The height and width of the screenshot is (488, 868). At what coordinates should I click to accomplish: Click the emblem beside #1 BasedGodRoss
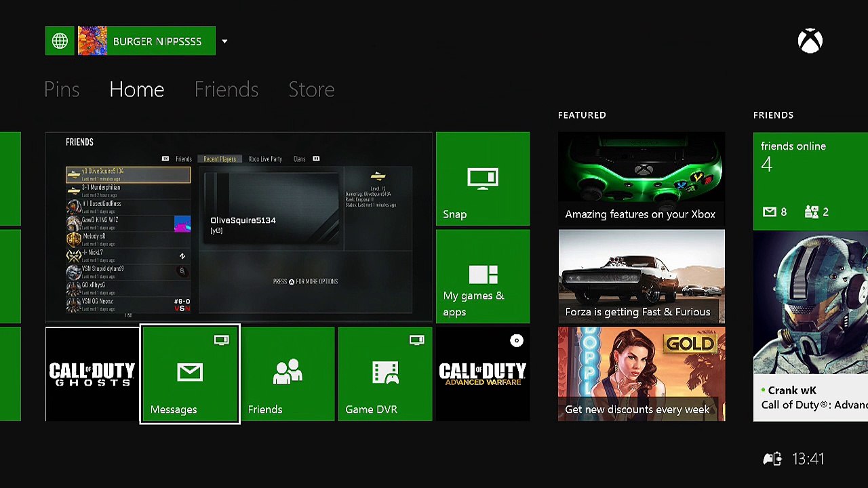coord(73,207)
